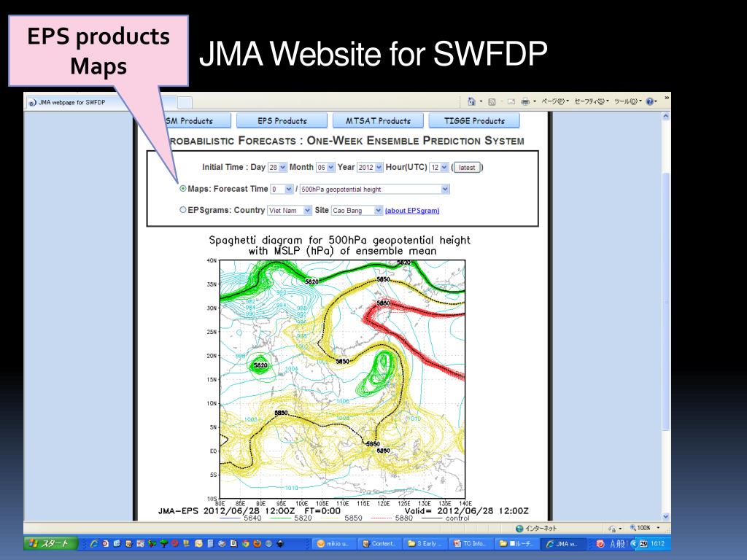This screenshot has width=747, height=560.
Task: Open the Print dropdown arrow
Action: click(535, 101)
